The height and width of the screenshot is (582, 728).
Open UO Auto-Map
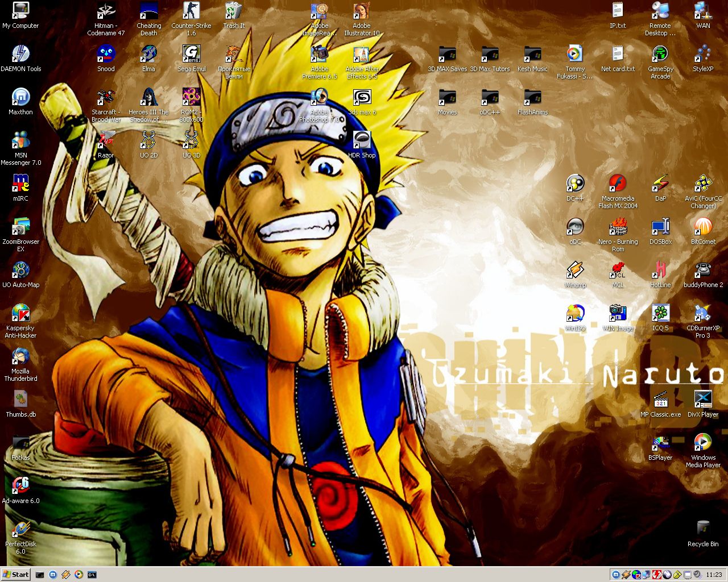pyautogui.click(x=20, y=275)
